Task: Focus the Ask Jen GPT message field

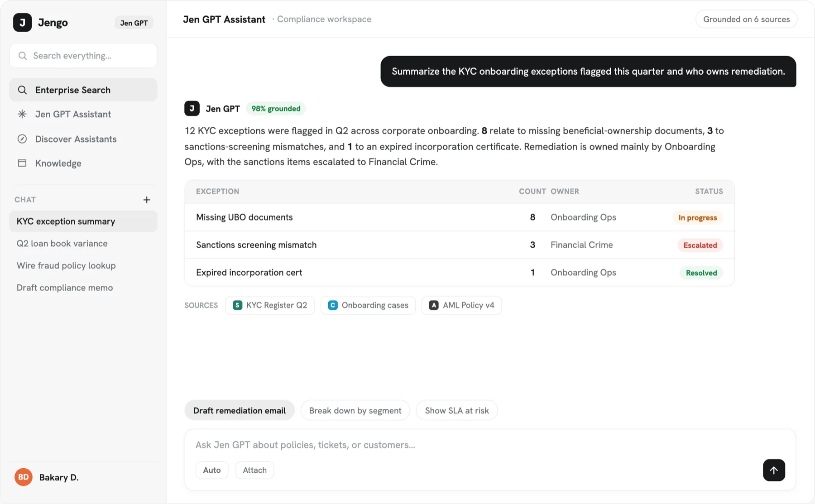Action: 490,445
